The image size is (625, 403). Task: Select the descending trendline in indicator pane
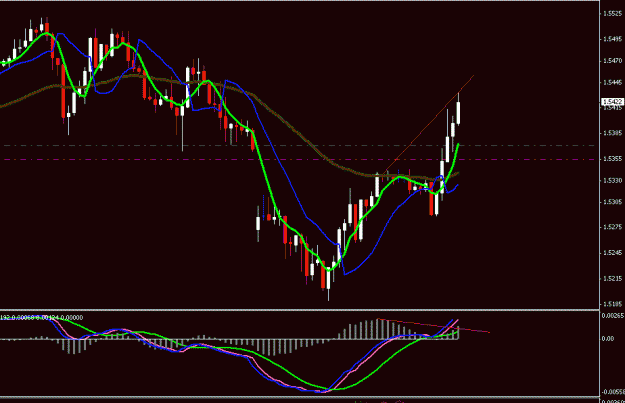[434, 326]
